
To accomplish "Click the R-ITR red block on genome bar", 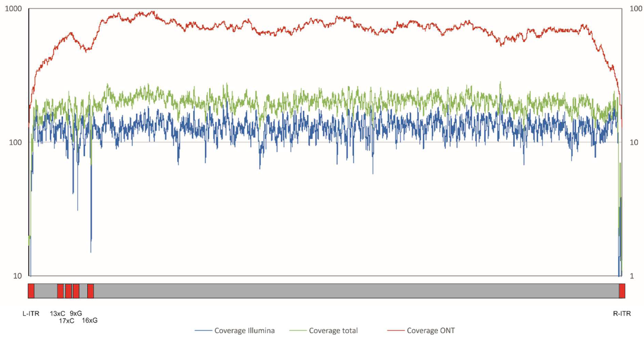I will [622, 291].
